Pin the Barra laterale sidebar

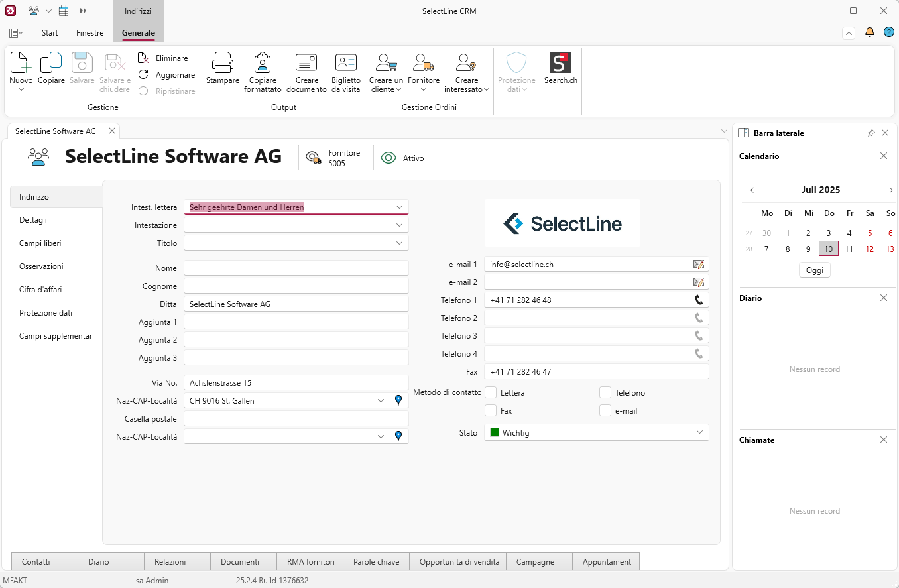(x=871, y=133)
